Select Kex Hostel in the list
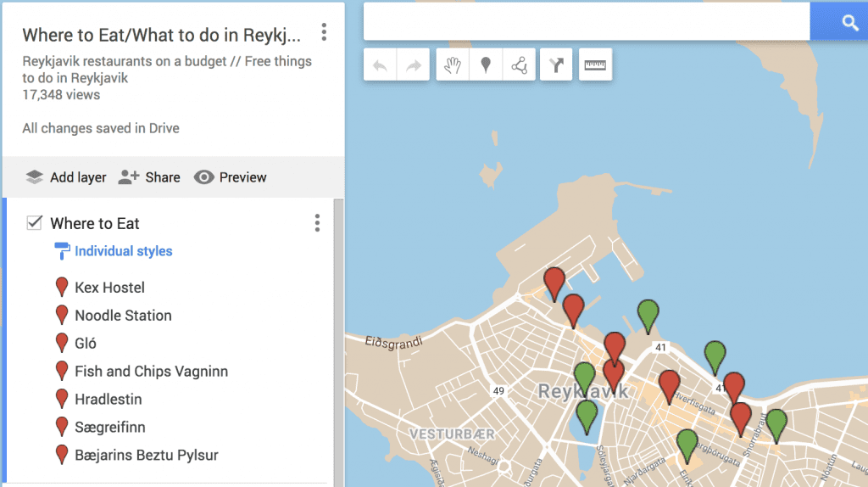This screenshot has height=487, width=868. coord(109,288)
